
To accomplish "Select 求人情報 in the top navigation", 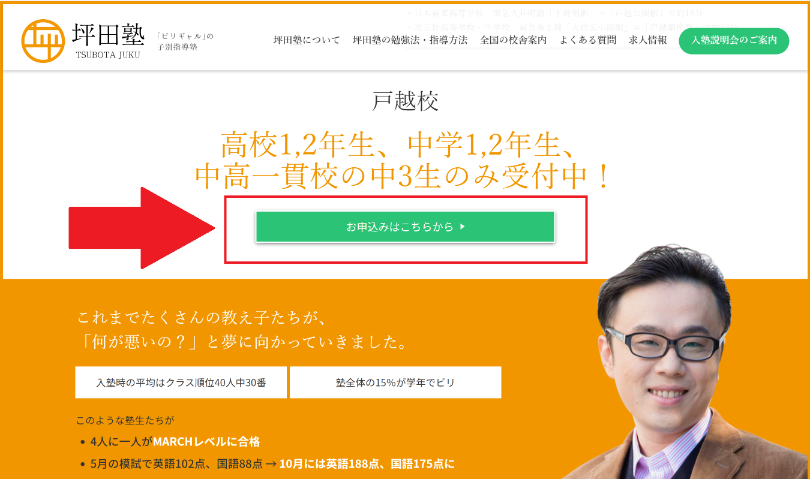I will [648, 40].
